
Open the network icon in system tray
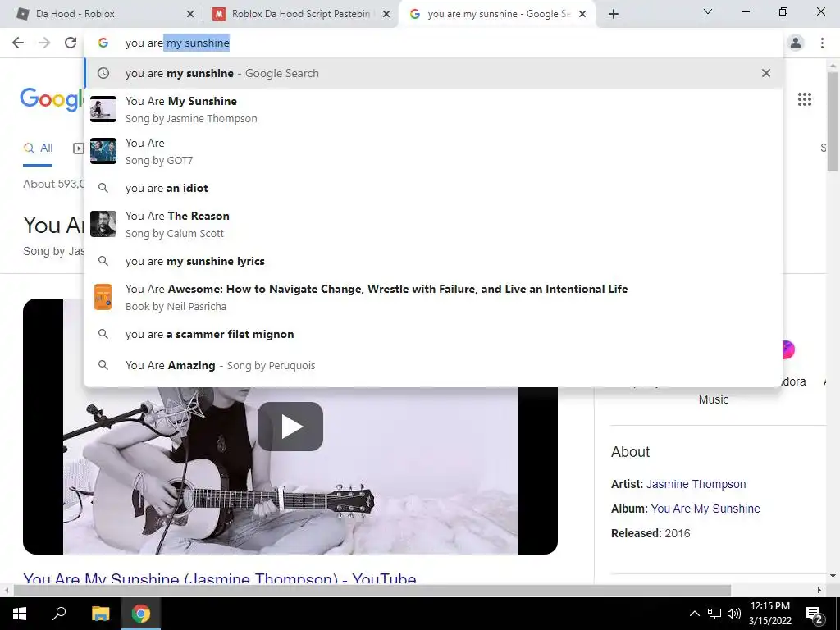[x=714, y=614]
